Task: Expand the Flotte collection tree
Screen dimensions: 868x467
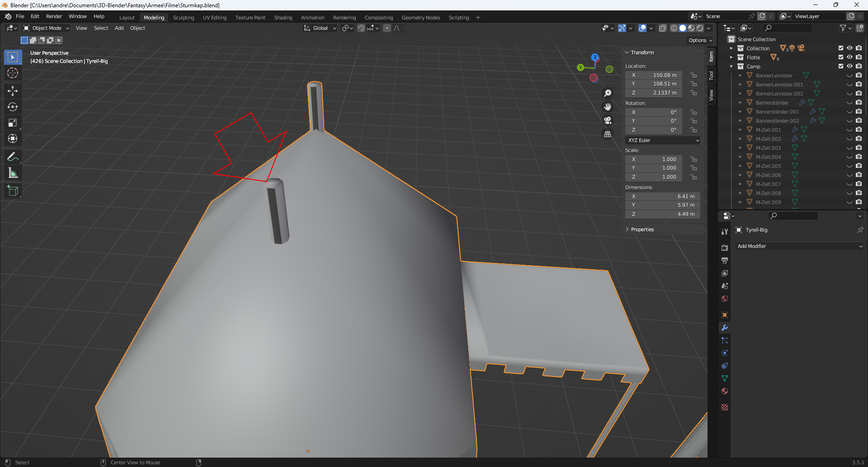Action: [731, 57]
